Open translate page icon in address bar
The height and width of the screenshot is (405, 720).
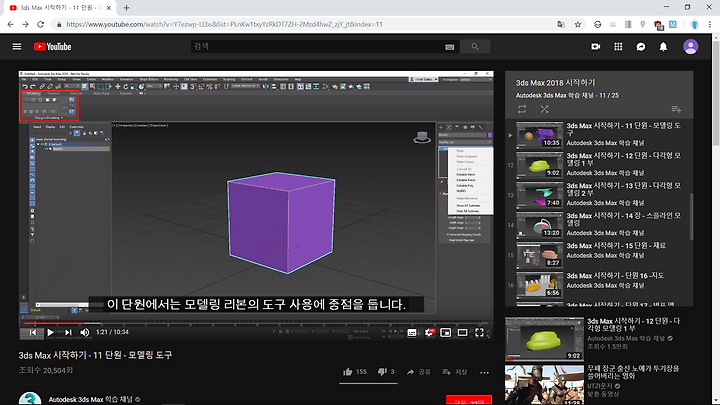pos(561,24)
